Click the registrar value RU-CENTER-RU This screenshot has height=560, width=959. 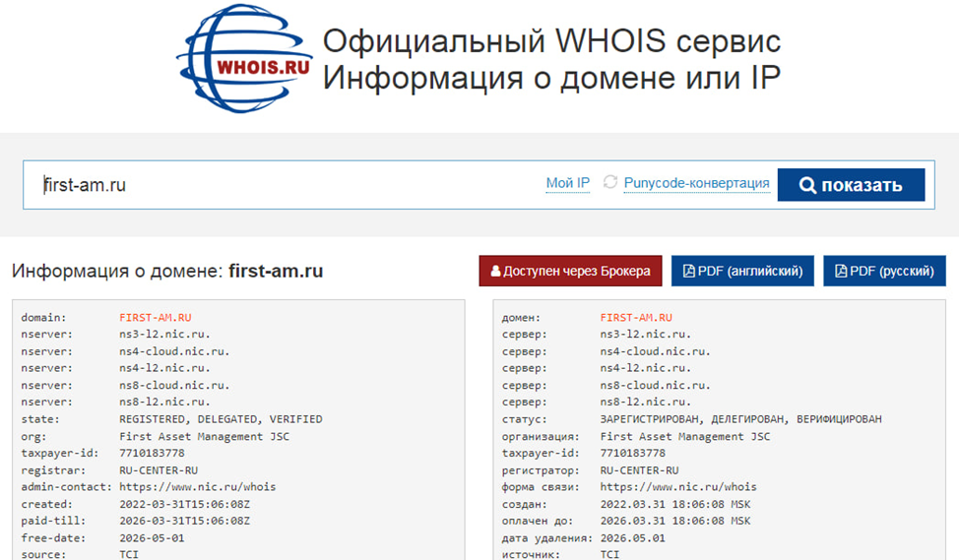159,469
